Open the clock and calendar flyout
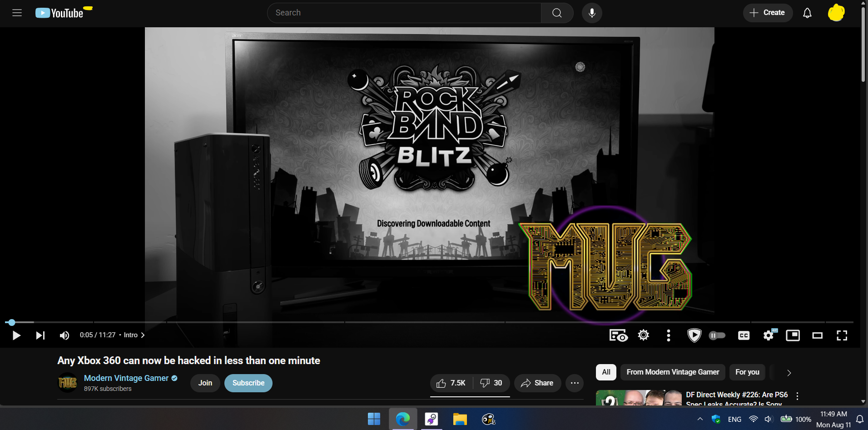Screen dimensions: 868x430 833,419
